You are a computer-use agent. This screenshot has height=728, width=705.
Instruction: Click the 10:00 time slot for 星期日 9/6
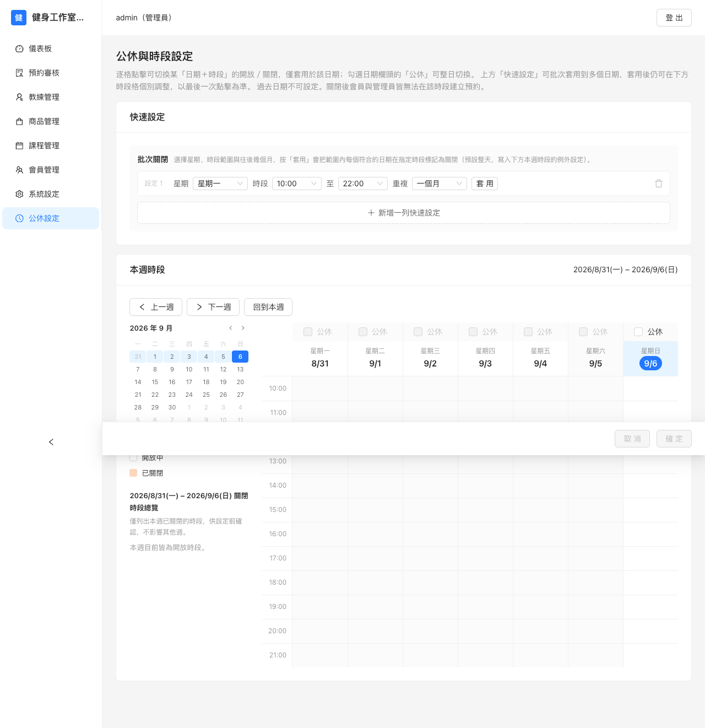point(650,389)
